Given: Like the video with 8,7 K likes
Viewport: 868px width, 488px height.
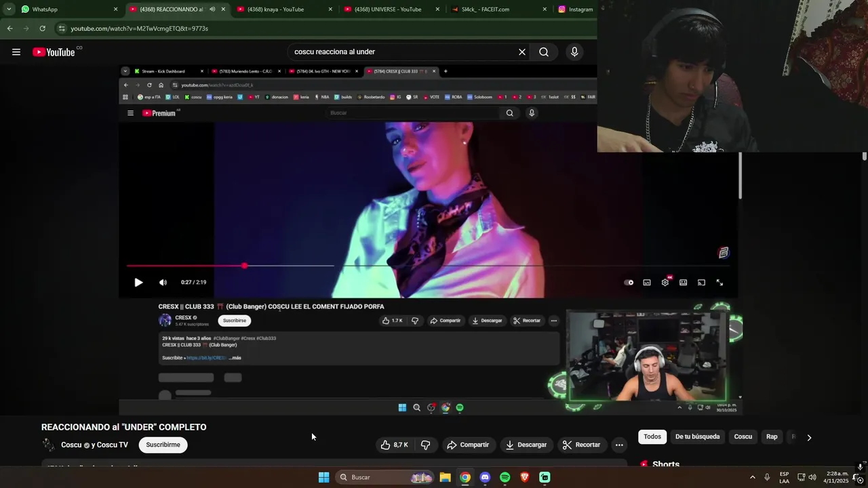Looking at the screenshot, I should pos(394,445).
